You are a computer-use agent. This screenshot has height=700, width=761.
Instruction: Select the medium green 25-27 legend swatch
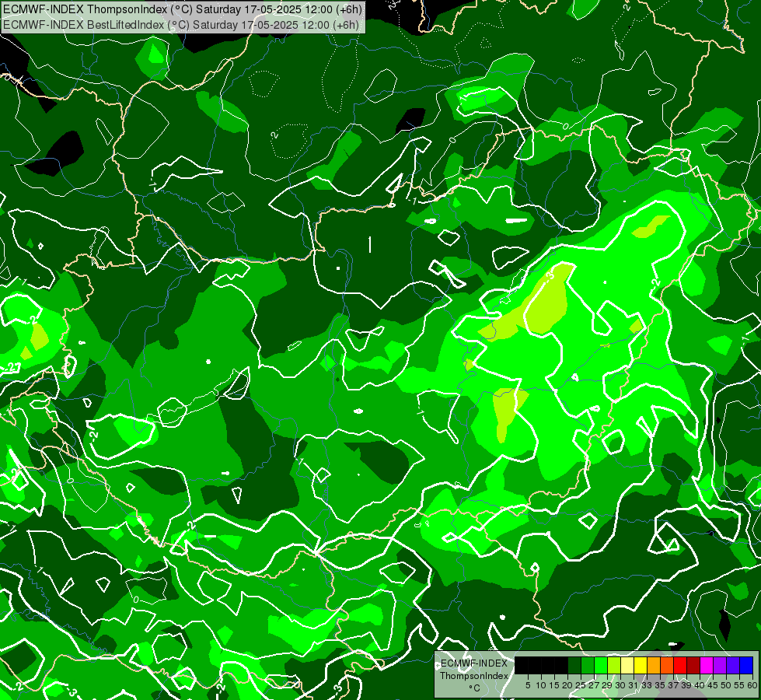point(587,665)
